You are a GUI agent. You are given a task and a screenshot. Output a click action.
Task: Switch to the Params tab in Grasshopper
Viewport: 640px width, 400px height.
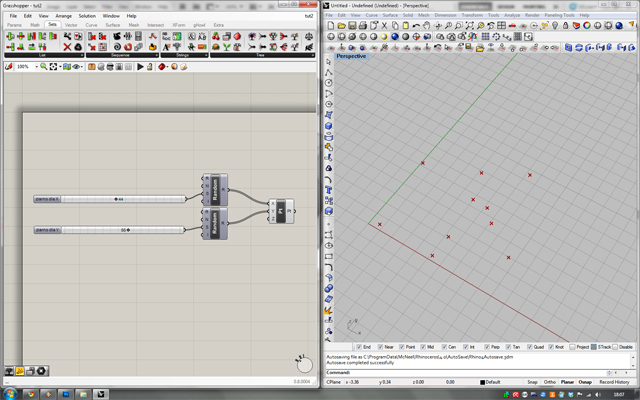[14, 25]
